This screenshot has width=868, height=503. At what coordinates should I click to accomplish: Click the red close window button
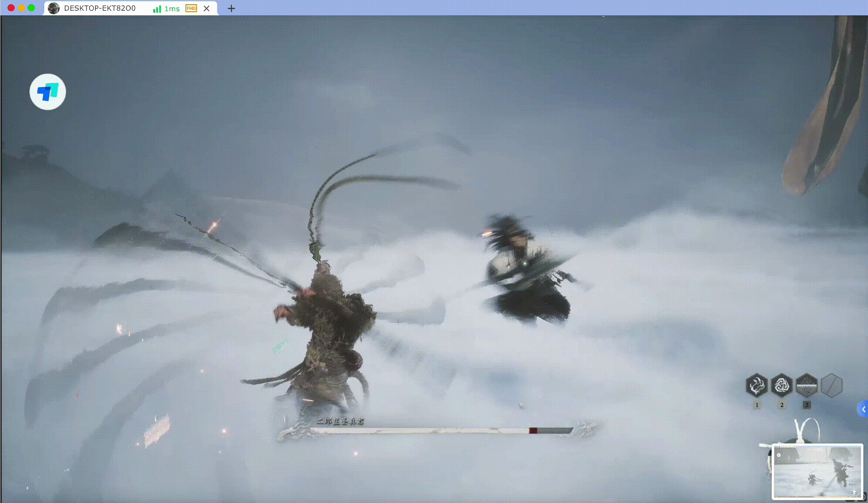coord(11,8)
